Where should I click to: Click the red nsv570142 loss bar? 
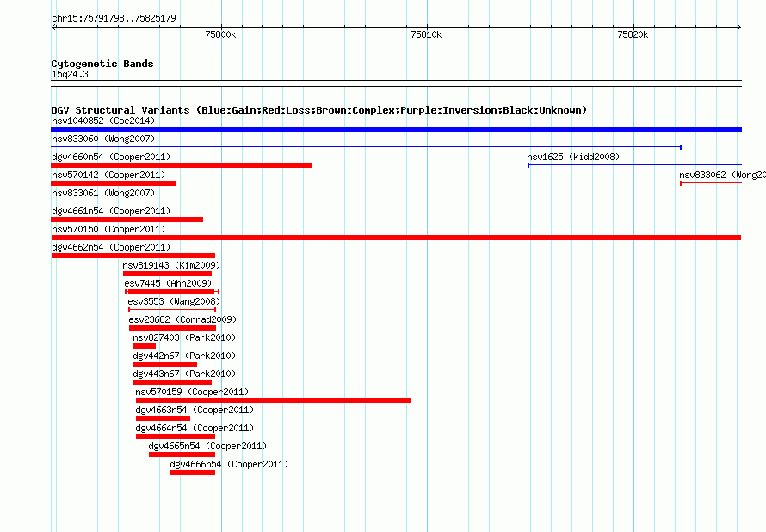(114, 183)
